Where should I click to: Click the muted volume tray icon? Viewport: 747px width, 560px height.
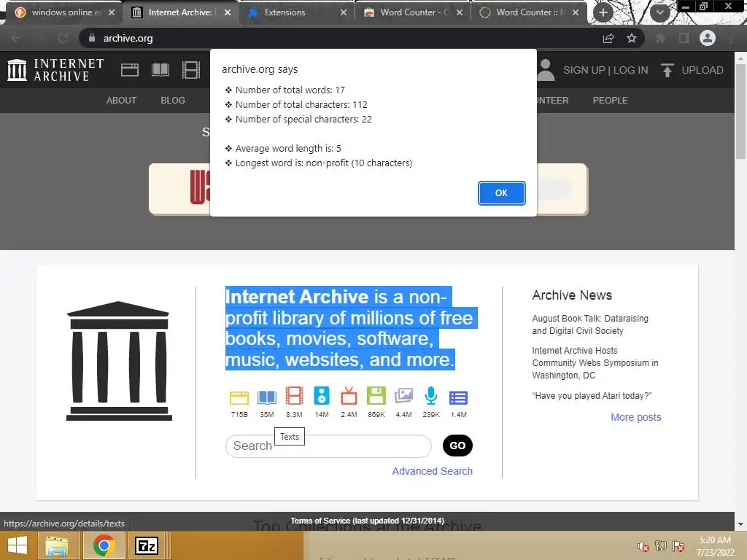643,546
